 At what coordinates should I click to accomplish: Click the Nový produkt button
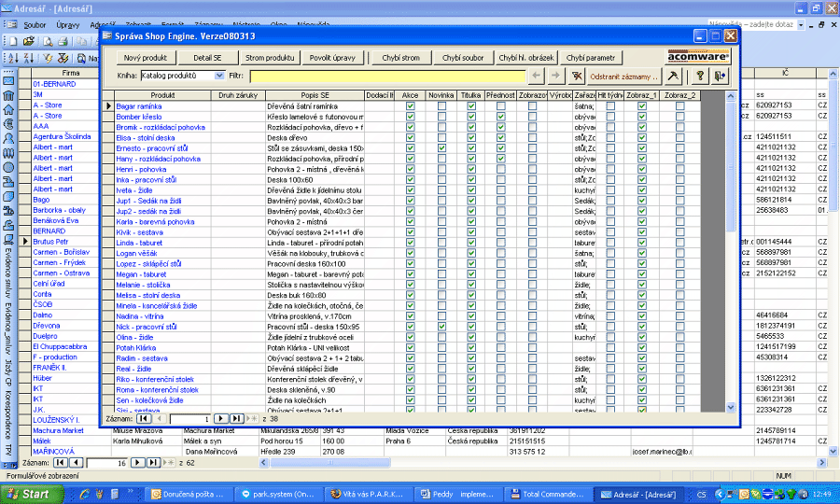coord(146,58)
